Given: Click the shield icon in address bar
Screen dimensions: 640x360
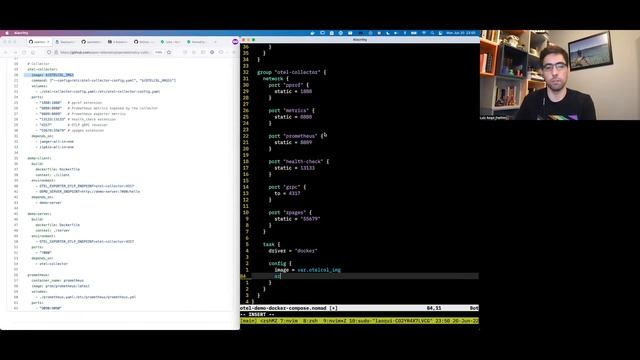Looking at the screenshot, I should (49, 52).
